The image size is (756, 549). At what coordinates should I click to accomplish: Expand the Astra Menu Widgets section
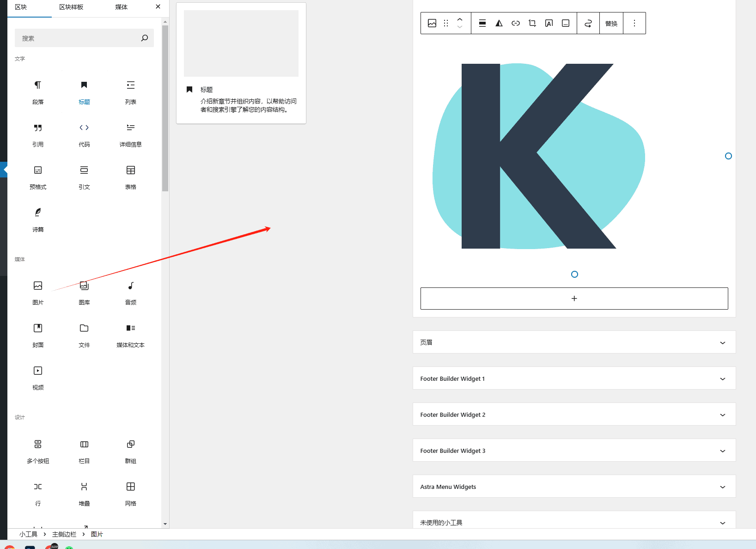[574, 487]
